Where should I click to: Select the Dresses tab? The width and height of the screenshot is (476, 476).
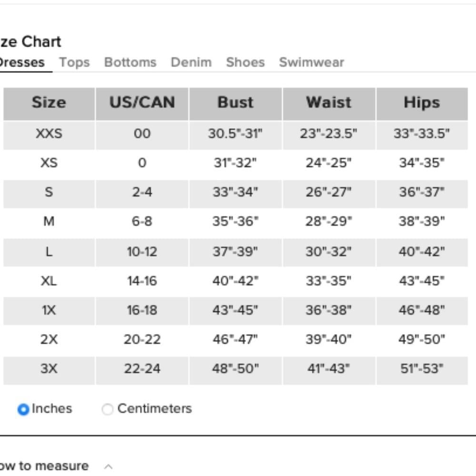22,62
